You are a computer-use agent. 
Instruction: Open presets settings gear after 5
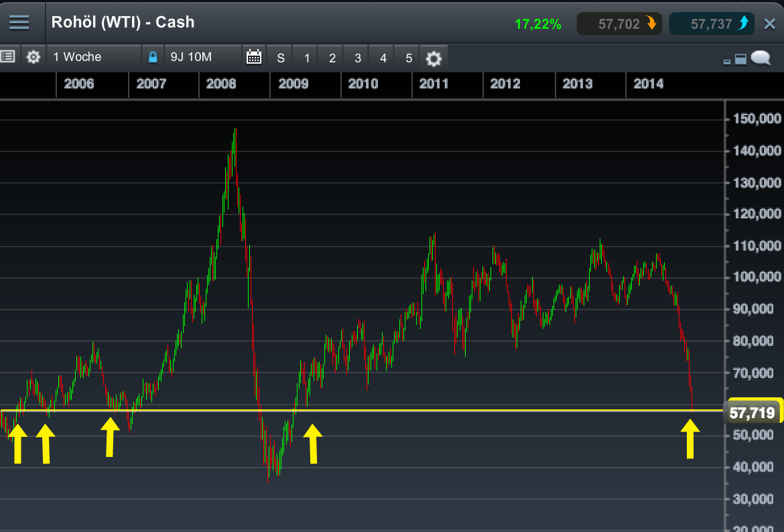tap(434, 58)
